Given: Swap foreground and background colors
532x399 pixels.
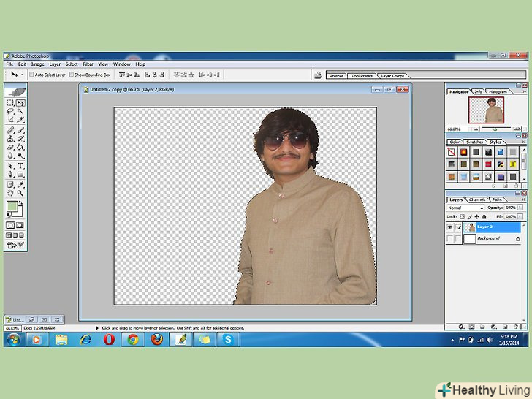Looking at the screenshot, I should click(x=20, y=203).
